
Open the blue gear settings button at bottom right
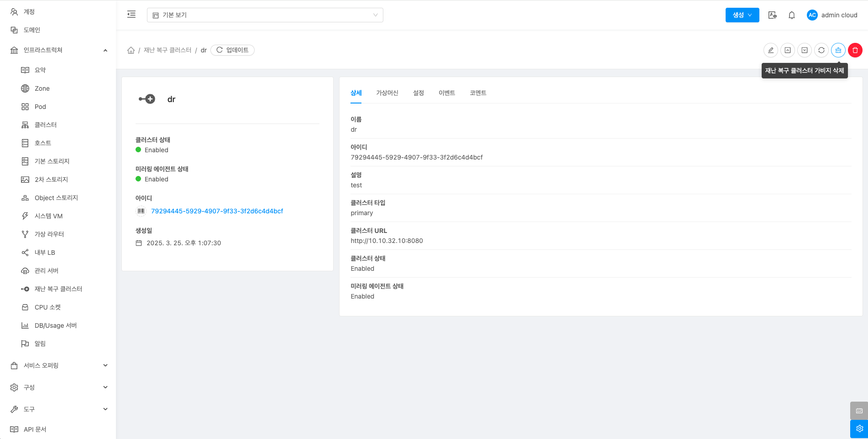(x=859, y=429)
